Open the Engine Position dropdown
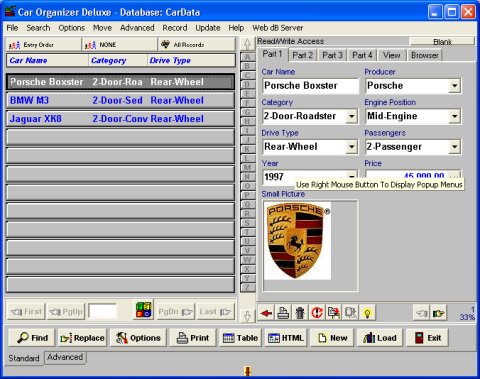 (454, 116)
